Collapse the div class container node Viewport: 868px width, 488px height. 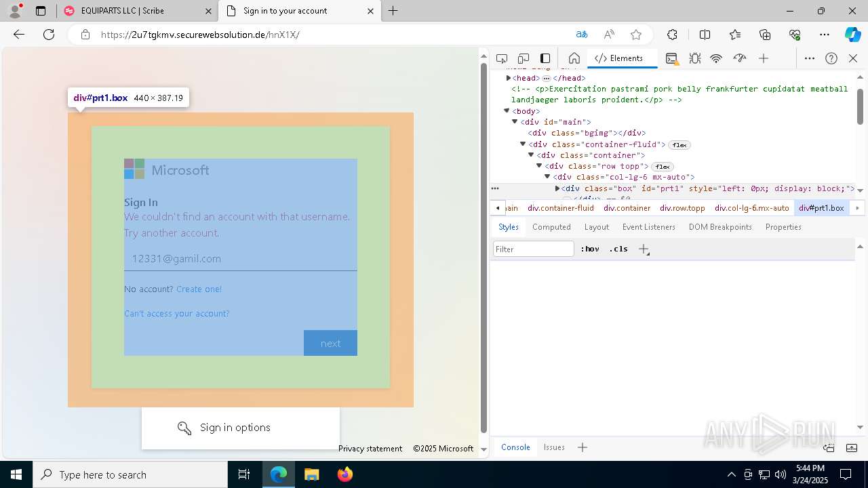pos(531,155)
